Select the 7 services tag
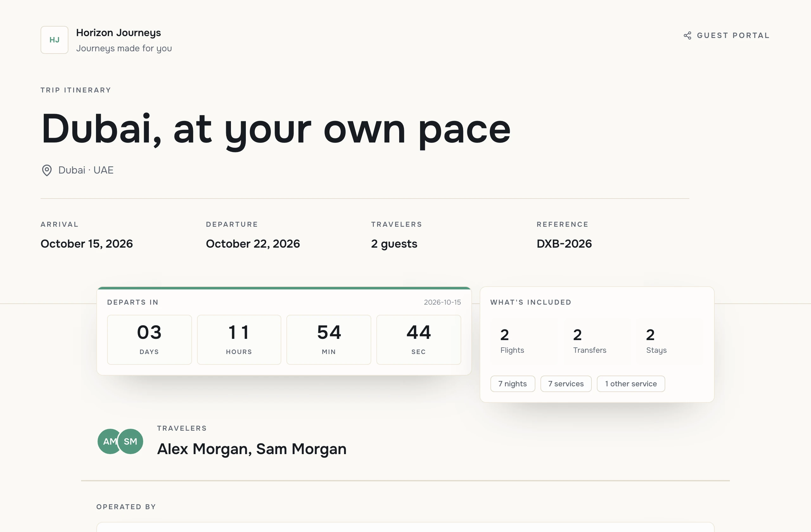Viewport: 811px width, 532px height. pyautogui.click(x=566, y=384)
